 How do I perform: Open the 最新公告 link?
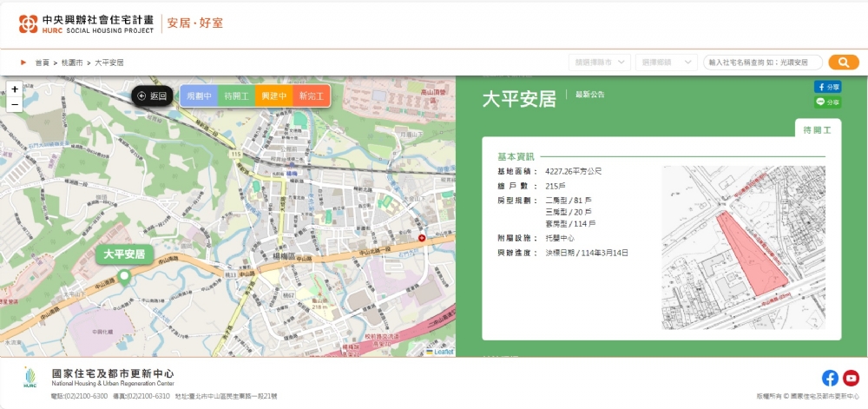click(590, 95)
